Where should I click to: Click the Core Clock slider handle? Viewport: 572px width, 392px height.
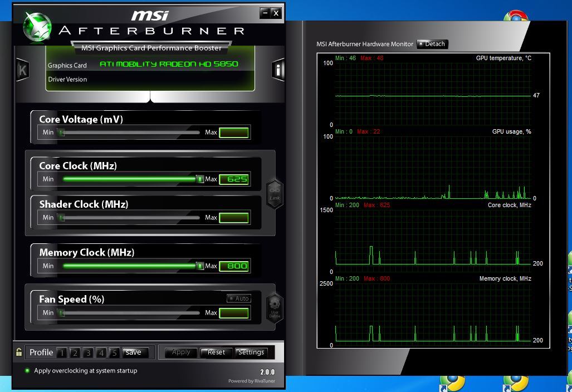199,179
